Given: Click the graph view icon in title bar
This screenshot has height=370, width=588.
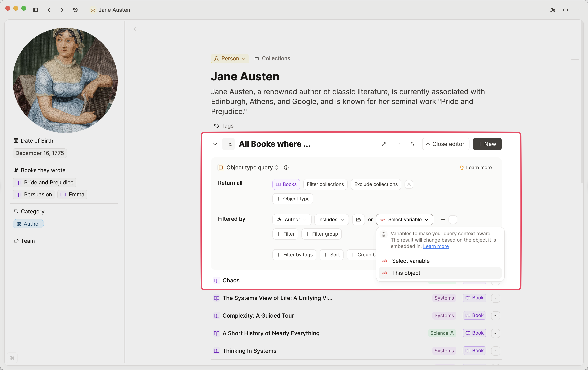Looking at the screenshot, I should [553, 10].
